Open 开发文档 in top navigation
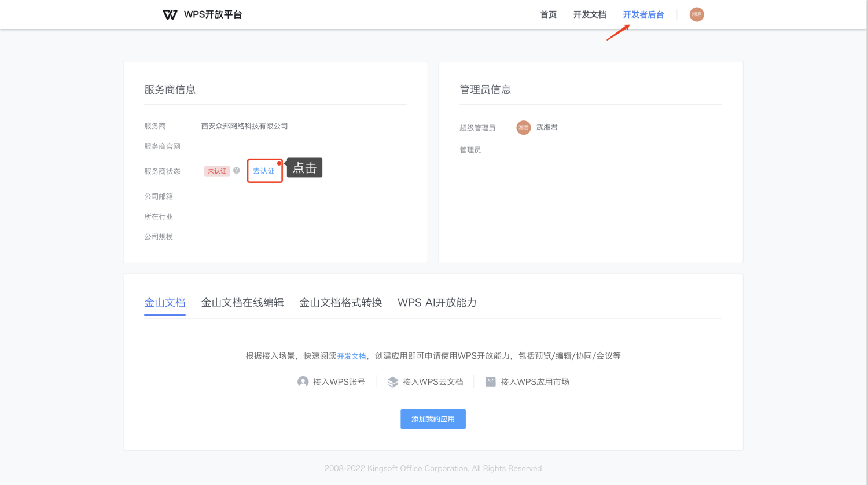Image resolution: width=868 pixels, height=485 pixels. [590, 14]
